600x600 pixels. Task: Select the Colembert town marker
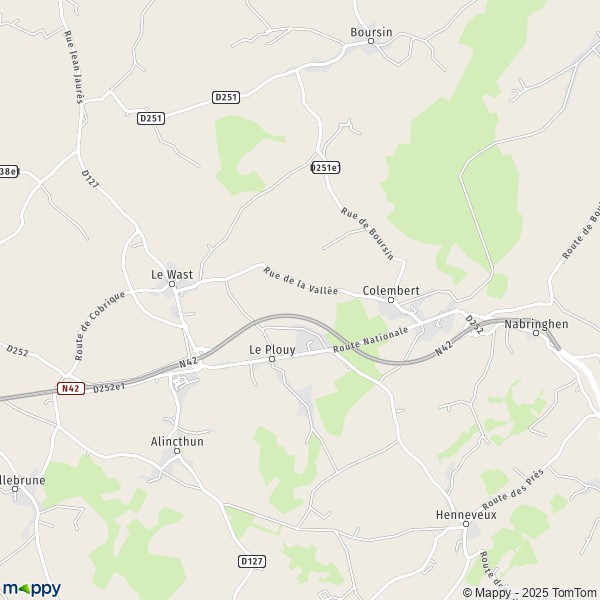coord(391,300)
